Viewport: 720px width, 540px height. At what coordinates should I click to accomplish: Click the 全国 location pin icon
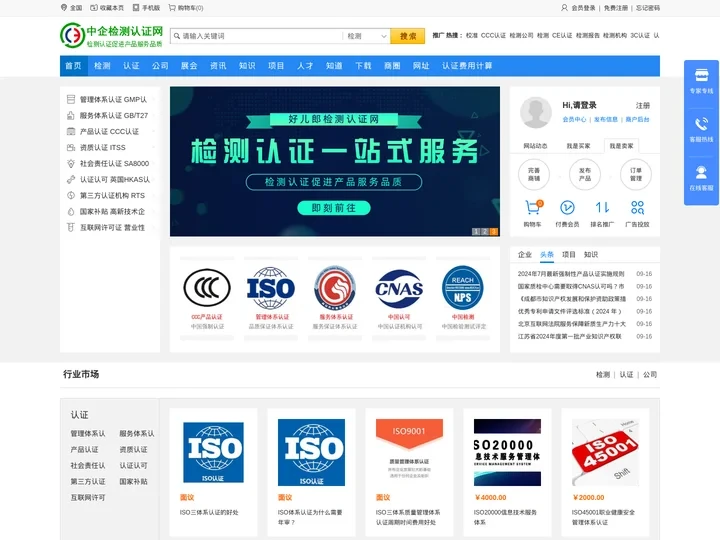pyautogui.click(x=64, y=7)
